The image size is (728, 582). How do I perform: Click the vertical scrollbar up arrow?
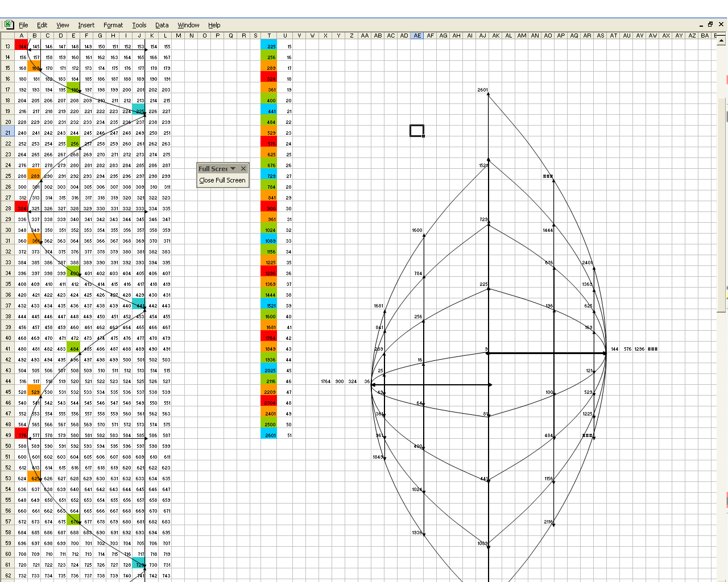point(722,41)
